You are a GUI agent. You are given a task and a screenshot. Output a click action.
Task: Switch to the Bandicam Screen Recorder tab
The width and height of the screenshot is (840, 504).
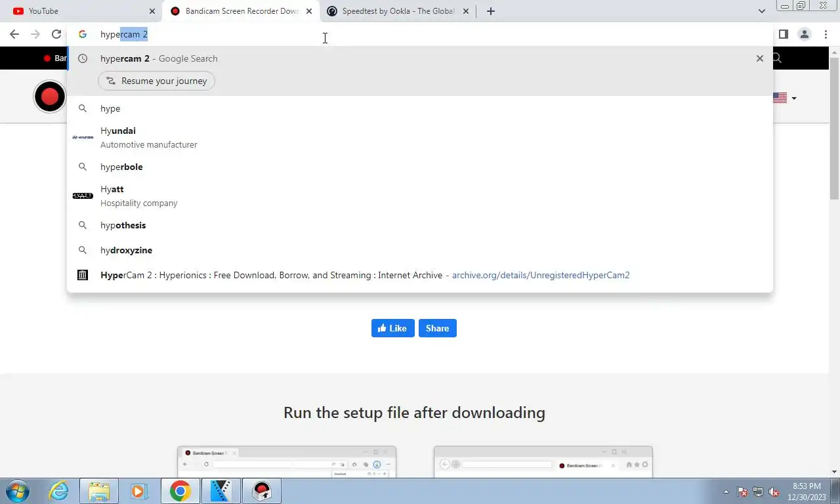tap(241, 11)
